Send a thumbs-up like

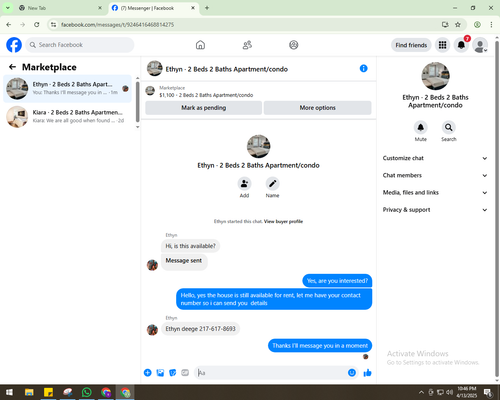click(x=367, y=373)
